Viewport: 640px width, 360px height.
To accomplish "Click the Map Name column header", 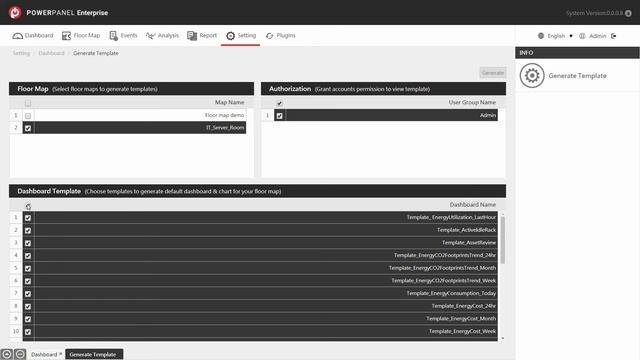I will [x=229, y=102].
